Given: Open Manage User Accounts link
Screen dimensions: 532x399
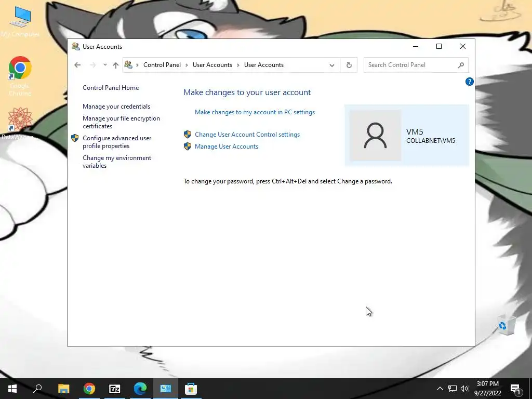Looking at the screenshot, I should (227, 146).
